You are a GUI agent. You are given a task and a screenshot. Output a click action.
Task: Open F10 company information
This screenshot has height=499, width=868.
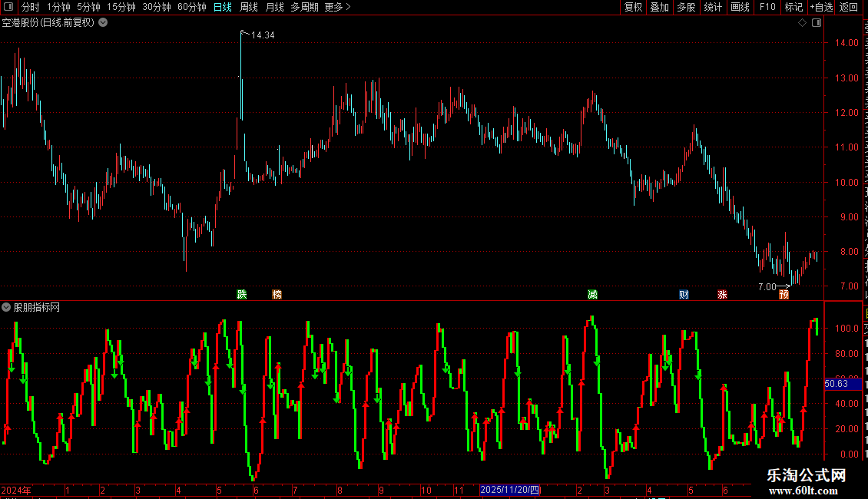(x=767, y=7)
